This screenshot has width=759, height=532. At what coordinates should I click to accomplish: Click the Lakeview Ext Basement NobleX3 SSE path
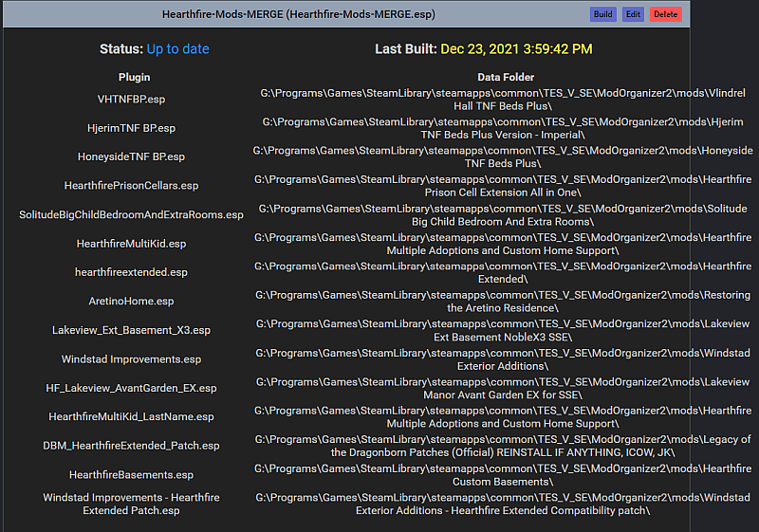tap(503, 330)
